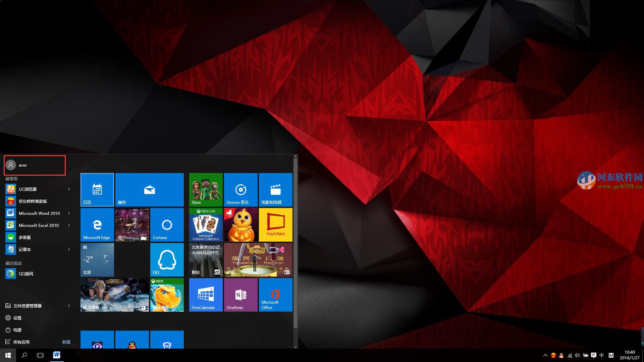The height and width of the screenshot is (362, 644).
Task: Open the 日历 (Calendar) tile
Action: tap(97, 189)
